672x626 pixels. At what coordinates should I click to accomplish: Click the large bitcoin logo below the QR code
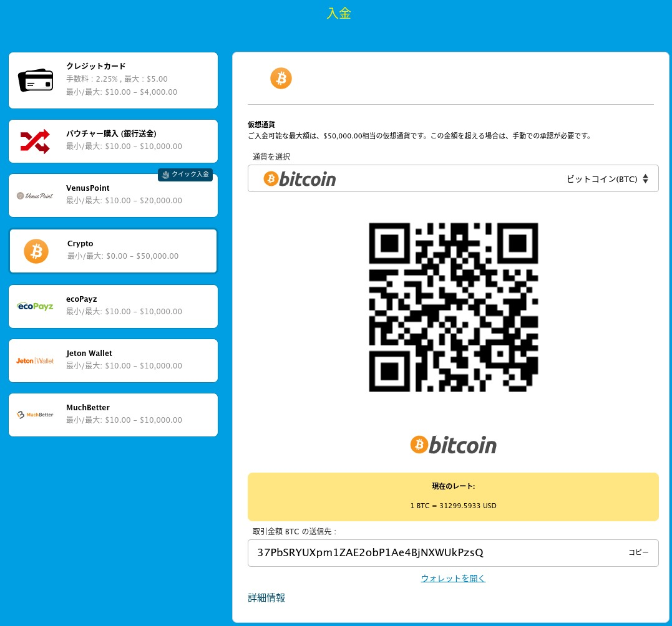pos(453,445)
